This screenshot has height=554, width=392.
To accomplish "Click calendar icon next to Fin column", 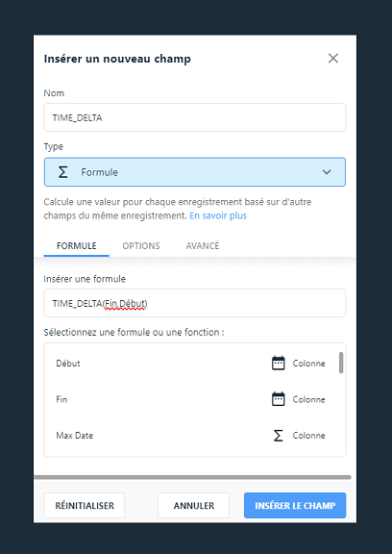I will [278, 399].
